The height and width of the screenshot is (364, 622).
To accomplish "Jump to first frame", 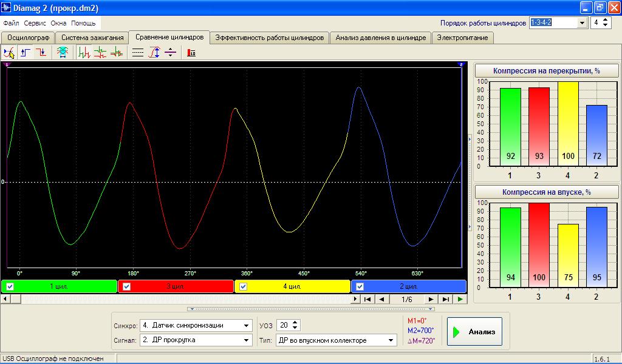I will [x=367, y=299].
